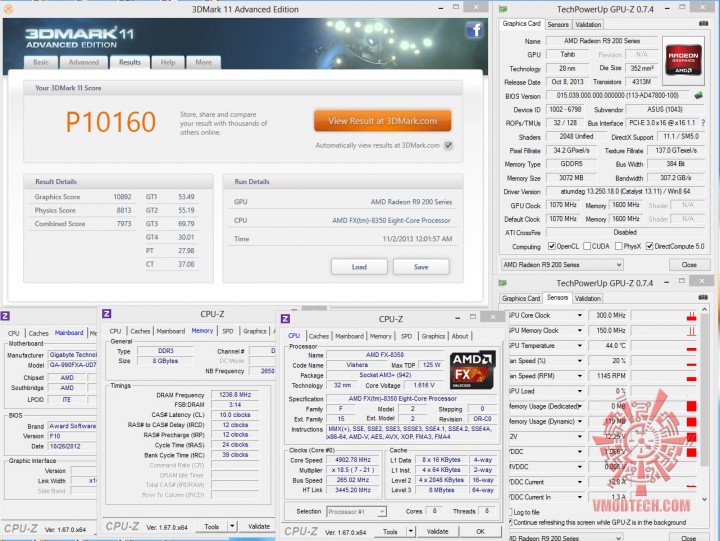
Task: Open the More tab in 3DMark
Action: pyautogui.click(x=203, y=62)
